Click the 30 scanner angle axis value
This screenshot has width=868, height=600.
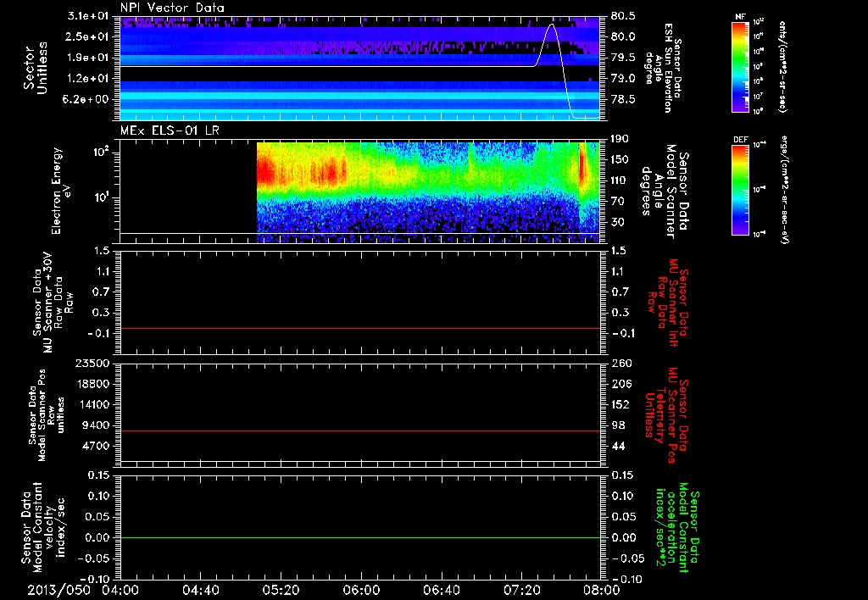click(x=617, y=222)
